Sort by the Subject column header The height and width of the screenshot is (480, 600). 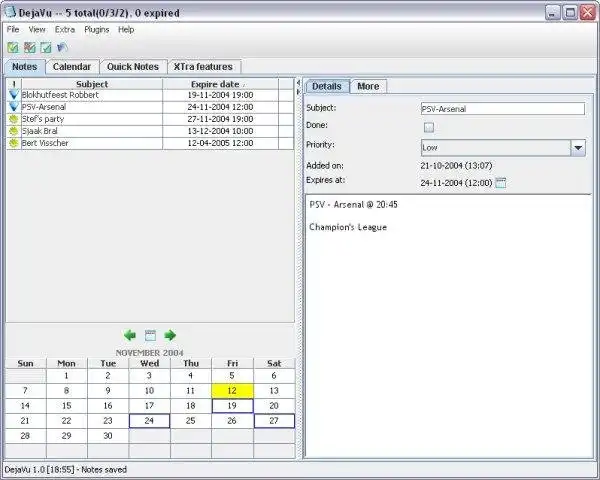tap(92, 84)
